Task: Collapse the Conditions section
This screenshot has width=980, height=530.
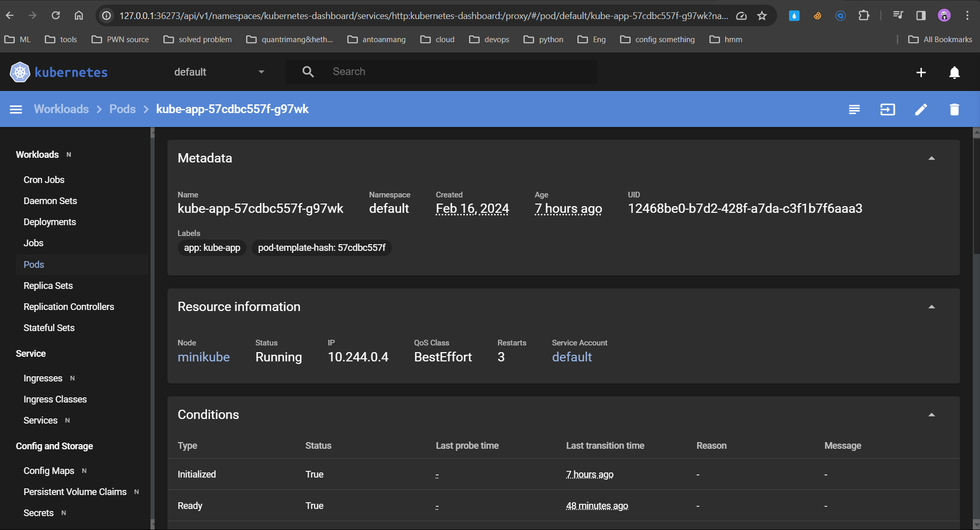Action: tap(931, 415)
